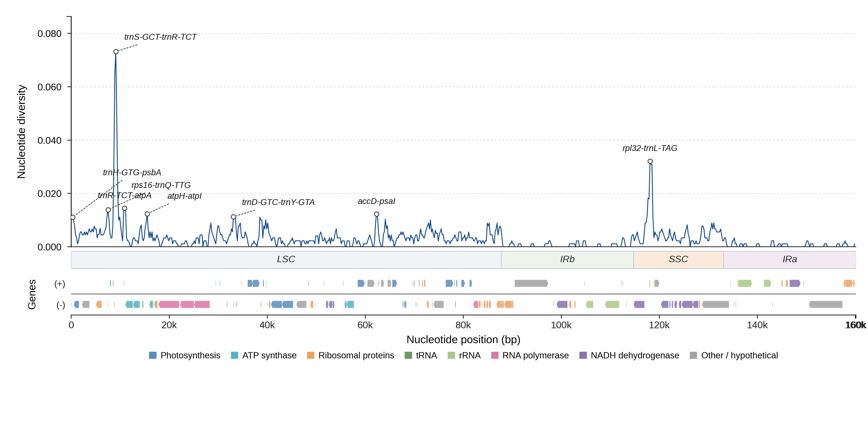Select the rpl32-trnL-TAG peak marker
The image size is (868, 422).
pyautogui.click(x=650, y=161)
